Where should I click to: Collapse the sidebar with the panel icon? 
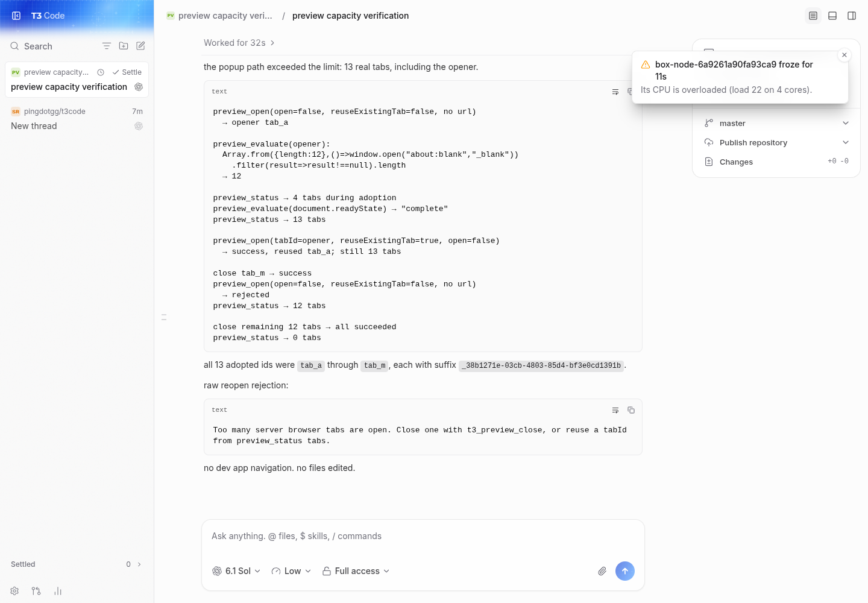pyautogui.click(x=16, y=16)
